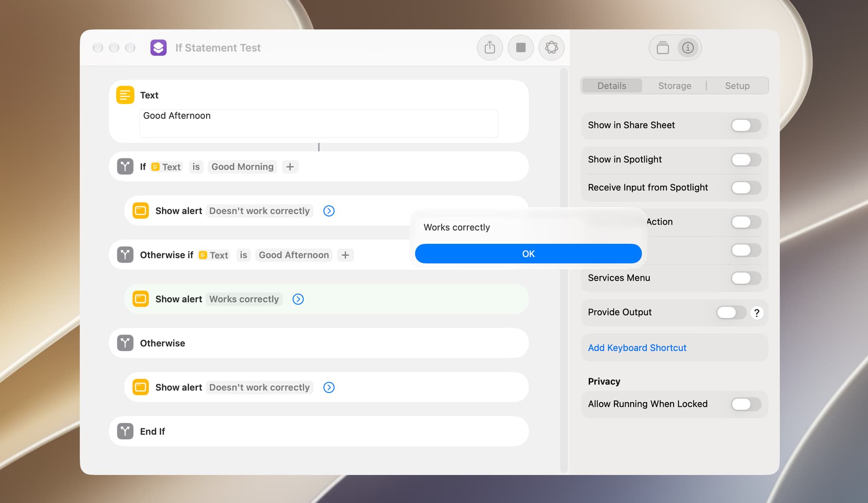Stop the running shortcut with the stop button

(521, 47)
